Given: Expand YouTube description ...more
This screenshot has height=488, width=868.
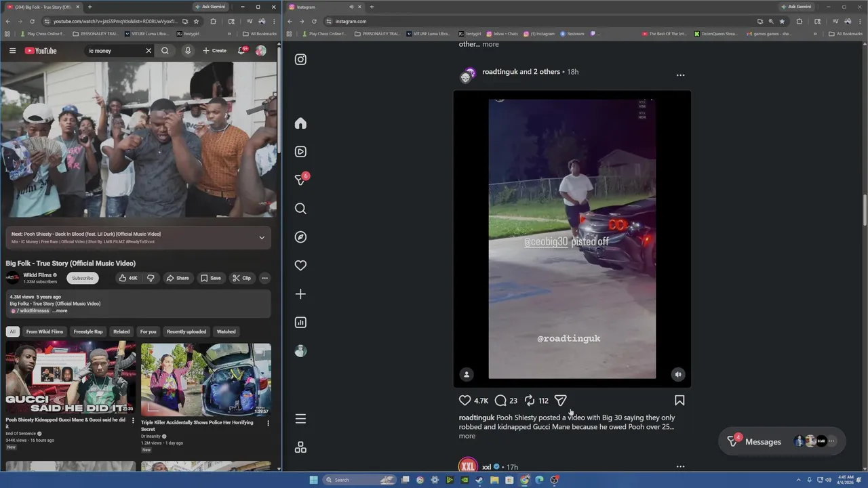Looking at the screenshot, I should tap(60, 310).
